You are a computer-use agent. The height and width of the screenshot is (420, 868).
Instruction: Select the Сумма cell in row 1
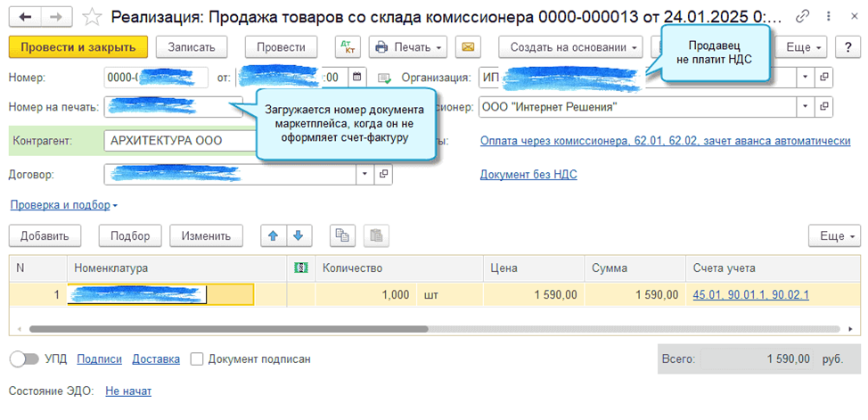point(635,295)
